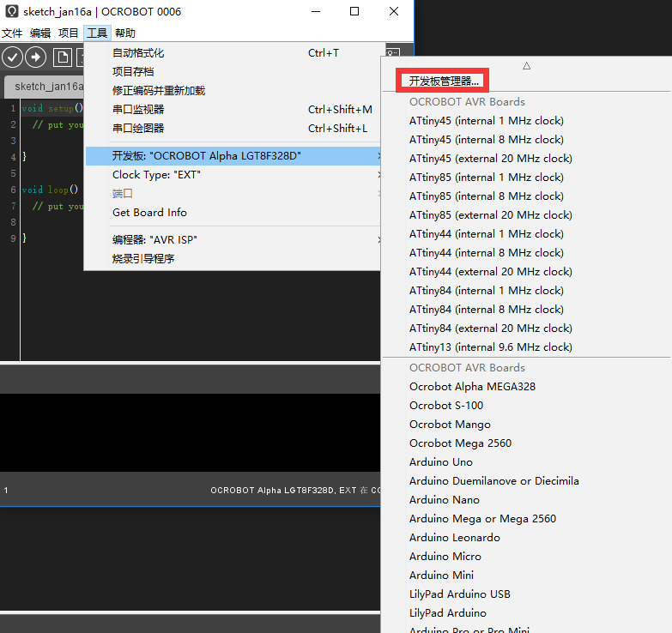Select ATtiny45 (internal 1 MHz clock)
672x633 pixels.
(486, 121)
